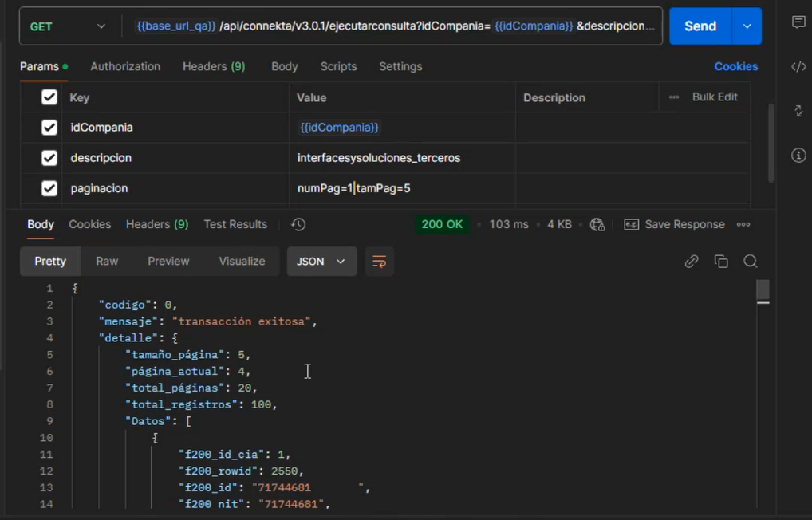Screen dimensions: 812x520
Task: Open the code snippet icon in sidebar
Action: coord(798,67)
